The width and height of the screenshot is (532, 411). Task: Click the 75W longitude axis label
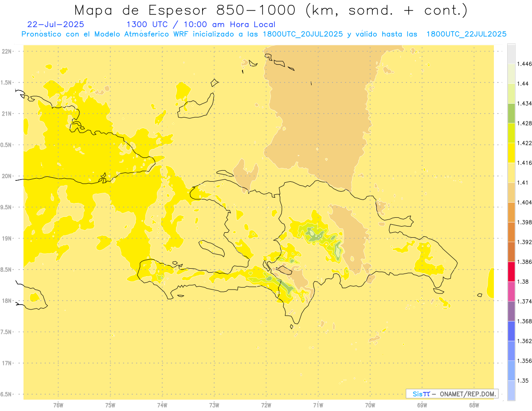point(110,405)
